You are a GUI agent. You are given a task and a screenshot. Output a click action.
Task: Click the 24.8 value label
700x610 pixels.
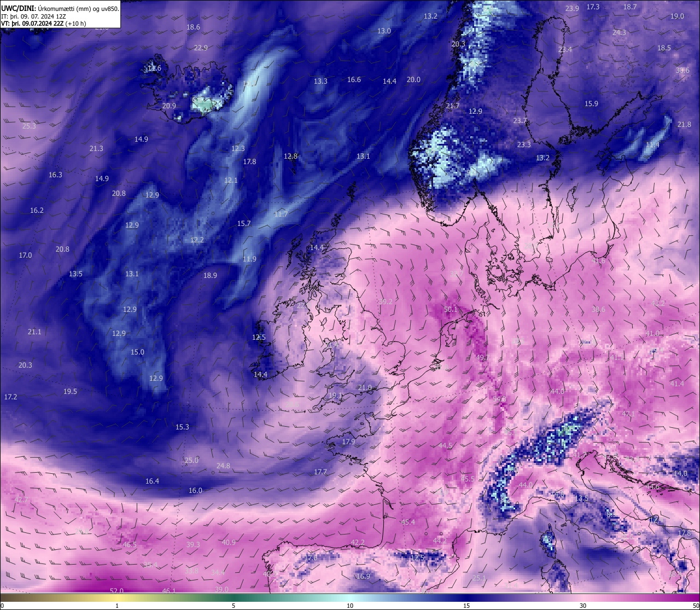click(x=223, y=466)
